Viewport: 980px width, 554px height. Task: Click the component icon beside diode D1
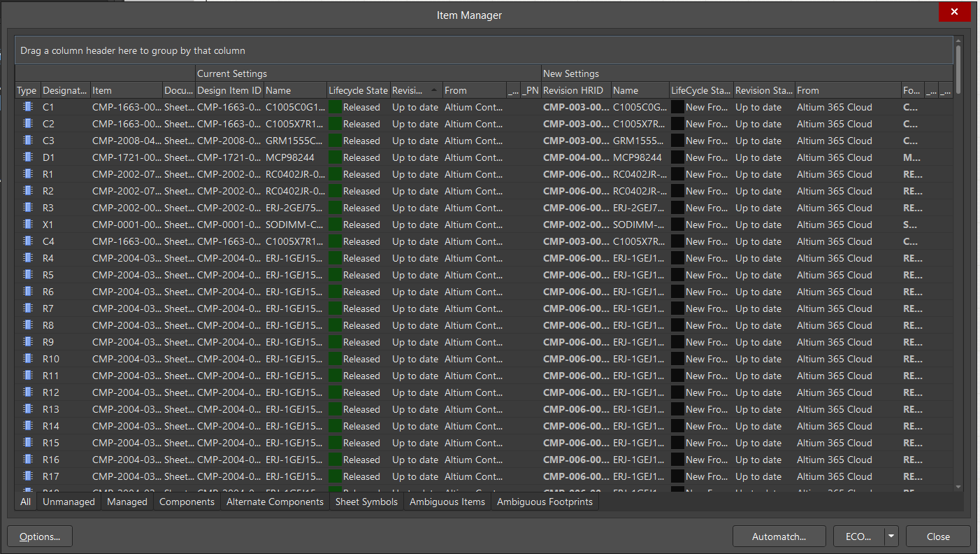coord(27,157)
